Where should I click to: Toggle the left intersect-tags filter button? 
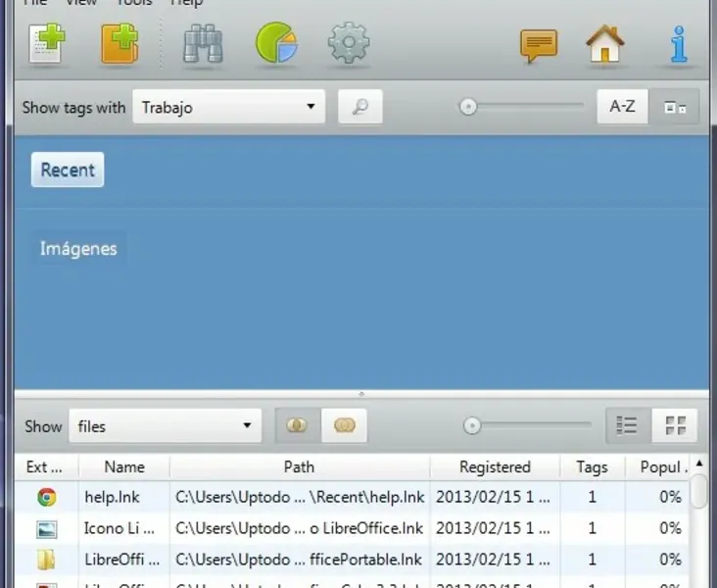tap(297, 425)
